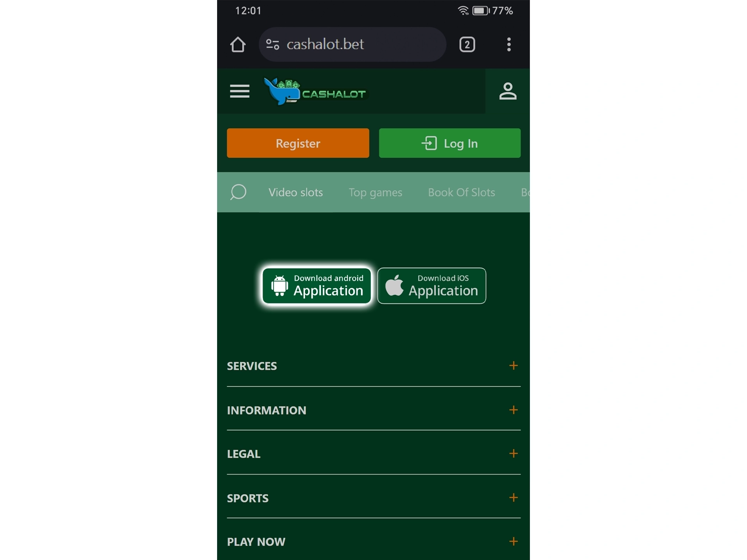Click the Download iOS Application icon
This screenshot has height=560, width=747.
[x=432, y=285]
